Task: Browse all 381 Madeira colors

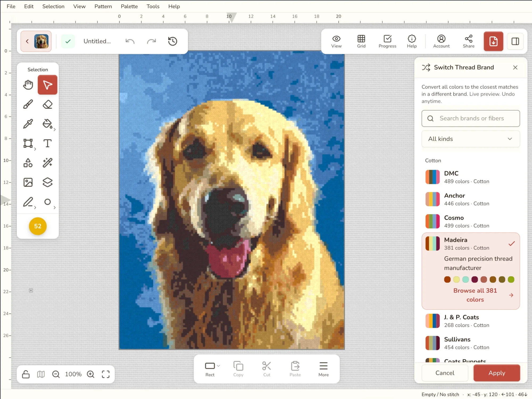Action: point(479,295)
